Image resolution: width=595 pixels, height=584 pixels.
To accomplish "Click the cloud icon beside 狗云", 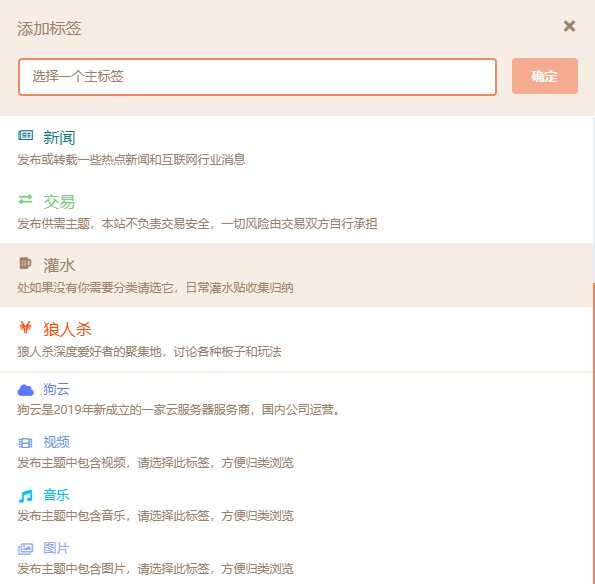I will pos(26,390).
